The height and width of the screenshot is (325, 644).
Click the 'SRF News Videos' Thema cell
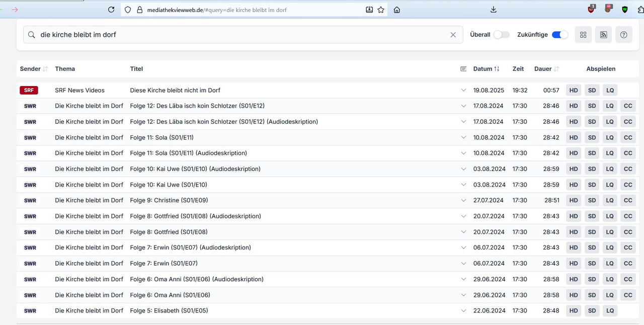(x=80, y=91)
